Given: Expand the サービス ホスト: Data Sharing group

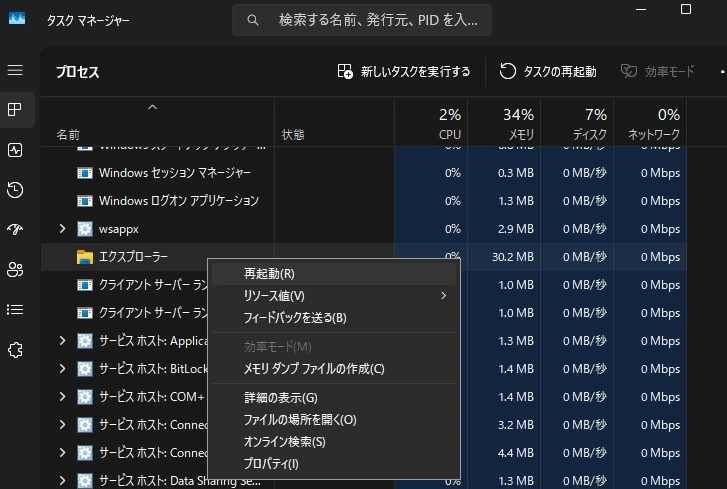Looking at the screenshot, I should click(x=62, y=481).
